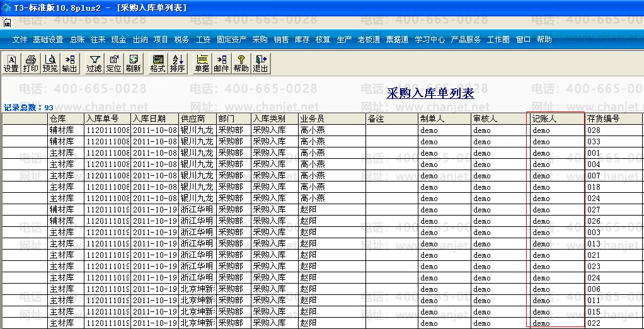Viewport: 644px width, 329px height.
Task: Open the 往来 menu
Action: pos(98,40)
